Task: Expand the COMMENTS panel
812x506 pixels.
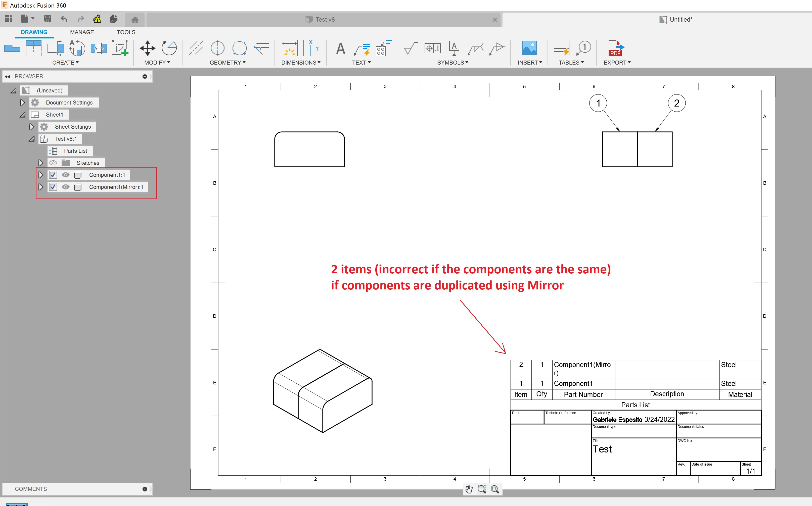Action: [x=145, y=489]
